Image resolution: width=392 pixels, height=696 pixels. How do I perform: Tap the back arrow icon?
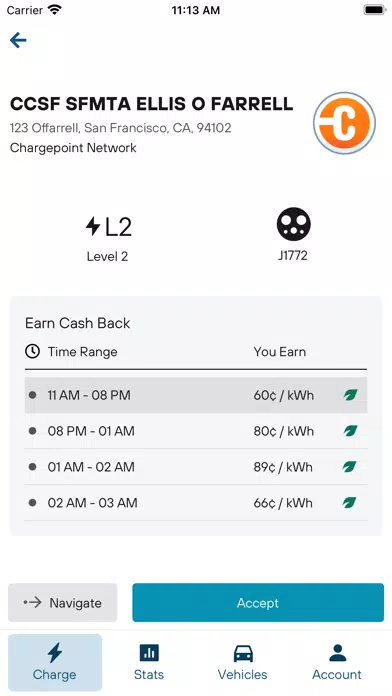pos(18,40)
